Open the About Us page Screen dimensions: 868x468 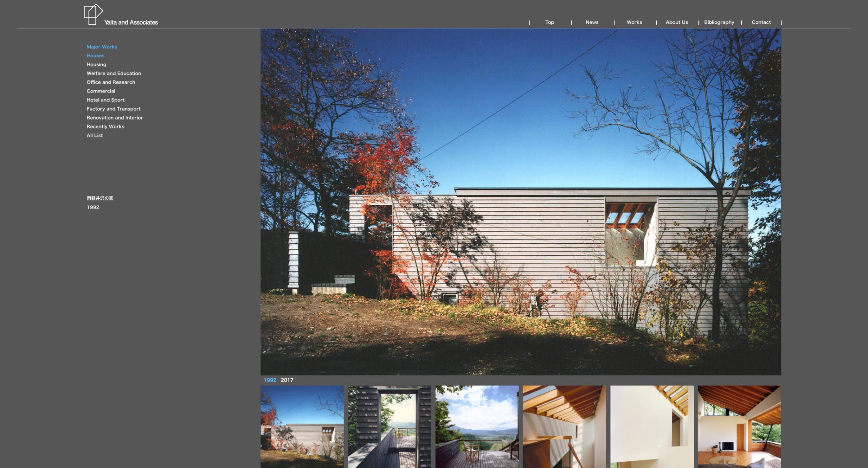tap(676, 22)
